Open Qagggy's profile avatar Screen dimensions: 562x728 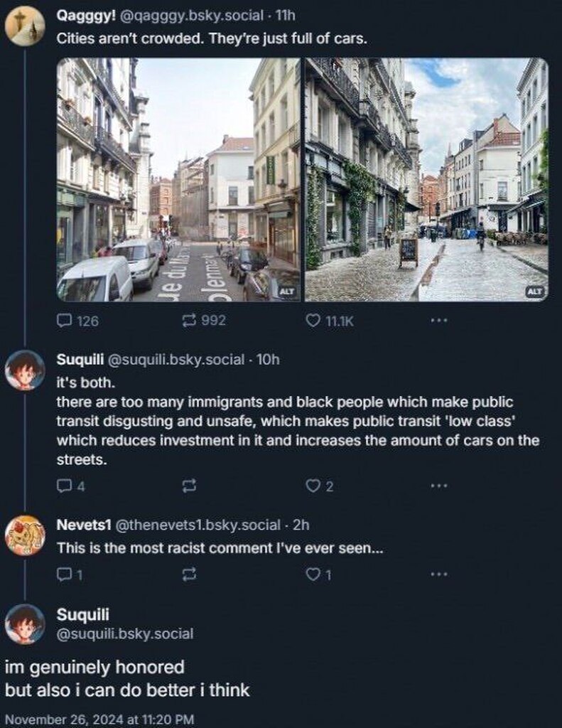pos(25,26)
